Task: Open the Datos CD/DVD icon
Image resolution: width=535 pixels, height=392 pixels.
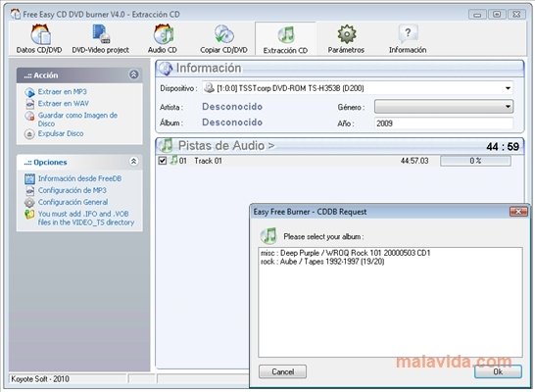Action: pyautogui.click(x=40, y=34)
